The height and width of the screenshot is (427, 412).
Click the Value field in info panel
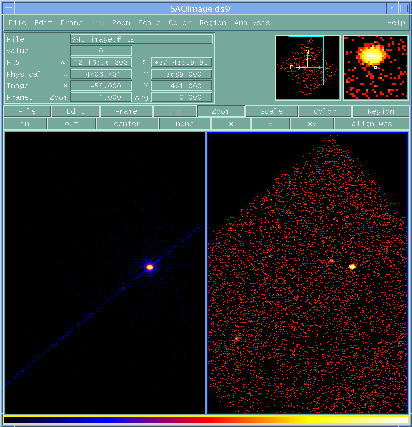[x=101, y=51]
